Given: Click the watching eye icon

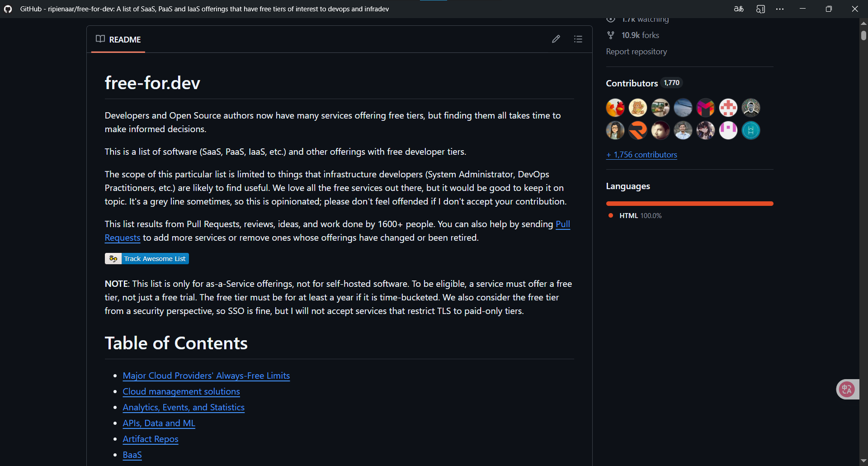Looking at the screenshot, I should pyautogui.click(x=611, y=19).
